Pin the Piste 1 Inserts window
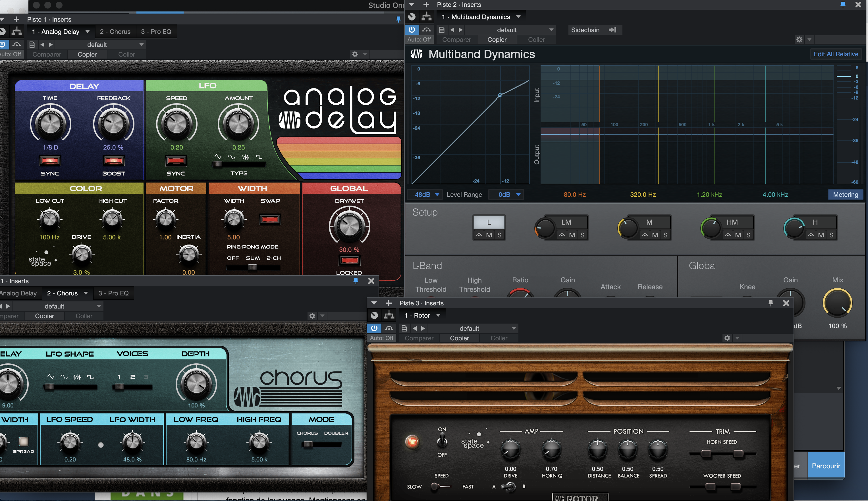 pos(398,19)
